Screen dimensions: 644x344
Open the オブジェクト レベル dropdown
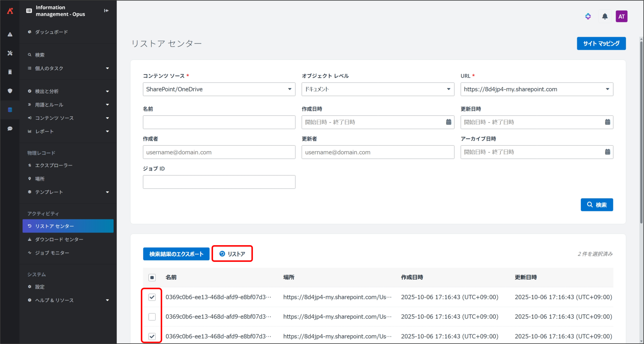point(378,89)
